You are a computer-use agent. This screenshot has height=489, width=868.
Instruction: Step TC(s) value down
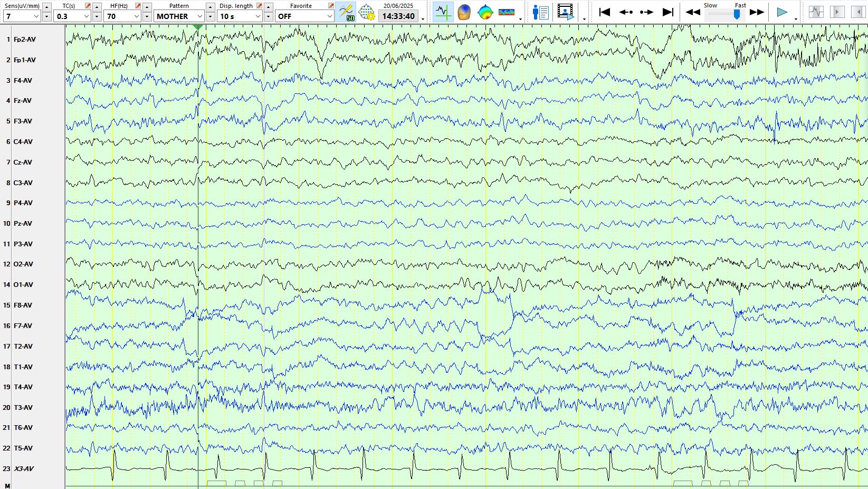click(97, 17)
